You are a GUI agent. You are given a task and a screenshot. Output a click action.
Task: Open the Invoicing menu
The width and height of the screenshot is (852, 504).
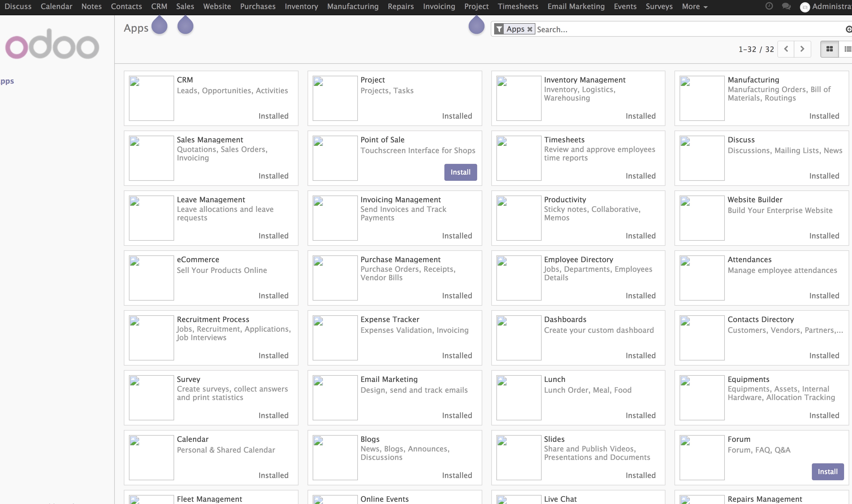[x=439, y=6]
